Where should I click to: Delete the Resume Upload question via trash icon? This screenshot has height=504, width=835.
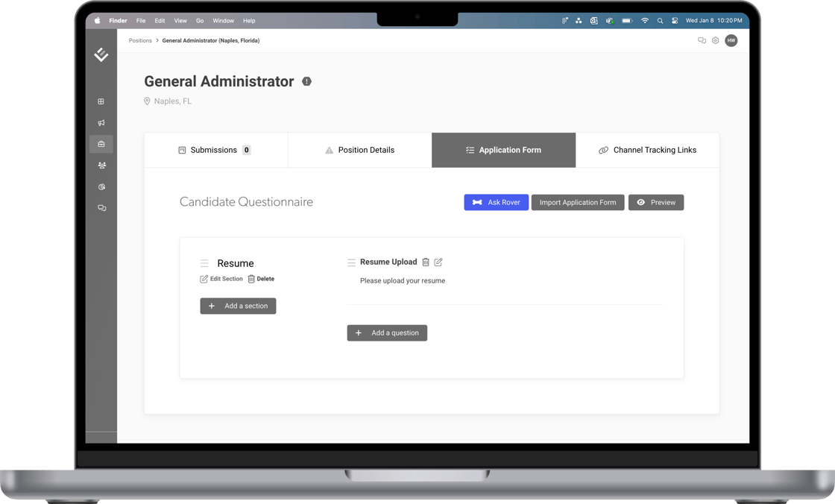tap(426, 262)
